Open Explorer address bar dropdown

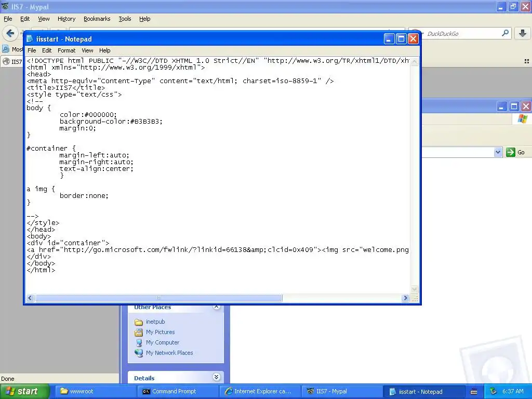(498, 152)
